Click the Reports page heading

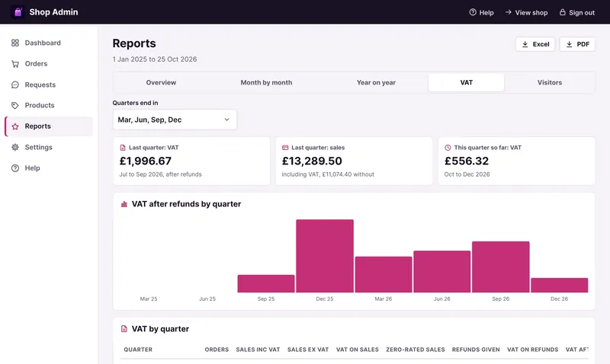134,43
